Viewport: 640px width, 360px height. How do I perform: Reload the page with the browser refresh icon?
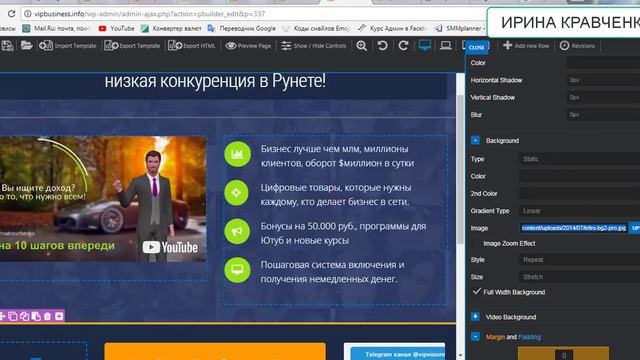[11, 14]
